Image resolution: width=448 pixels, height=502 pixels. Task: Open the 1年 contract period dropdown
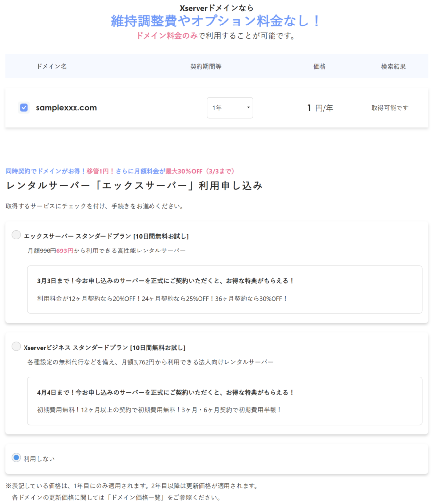230,107
